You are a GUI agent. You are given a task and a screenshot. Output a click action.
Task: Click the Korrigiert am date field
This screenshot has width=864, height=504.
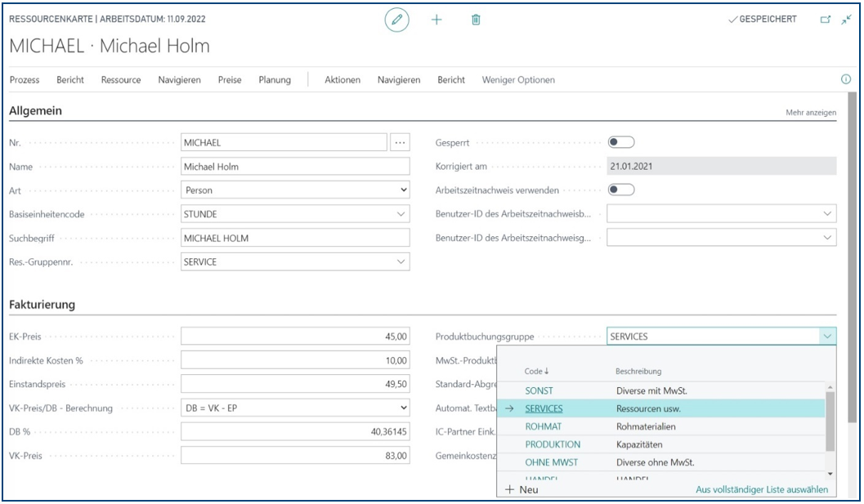point(722,167)
